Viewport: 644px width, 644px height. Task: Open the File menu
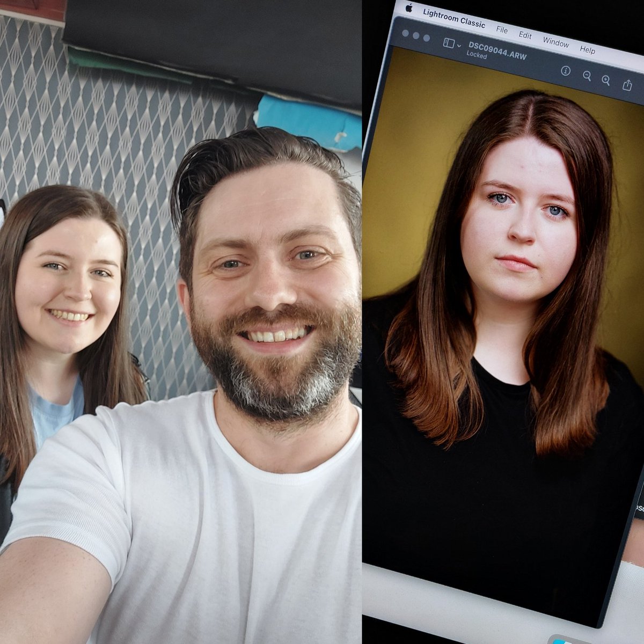502,30
